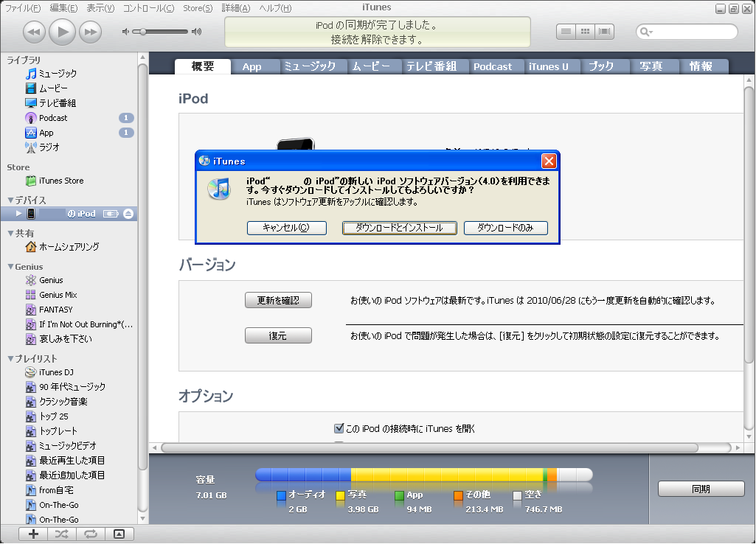
Task: Switch to the iTunes U tab
Action: 548,67
